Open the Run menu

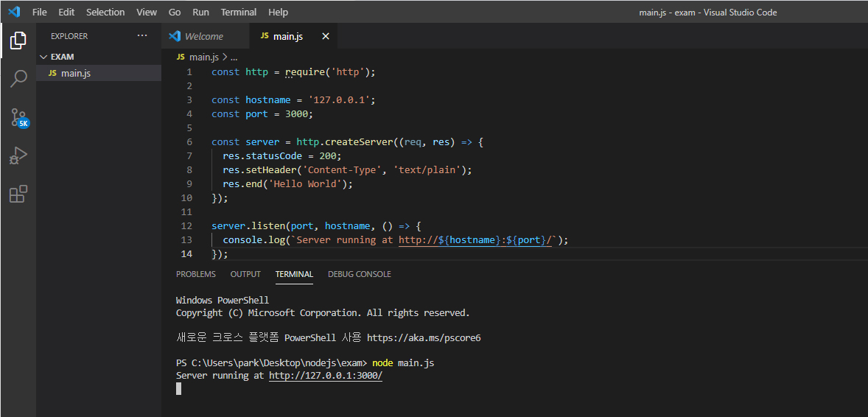point(200,13)
